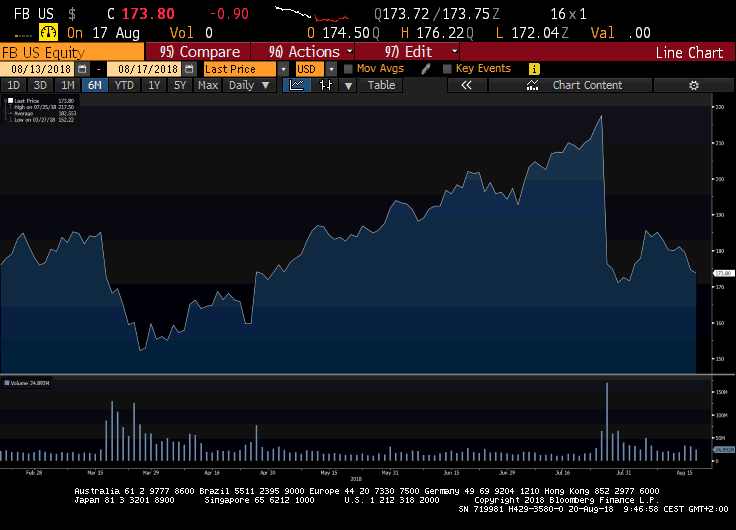The image size is (736, 530).
Task: Click the 24.893M volume axis marker
Action: 724,450
